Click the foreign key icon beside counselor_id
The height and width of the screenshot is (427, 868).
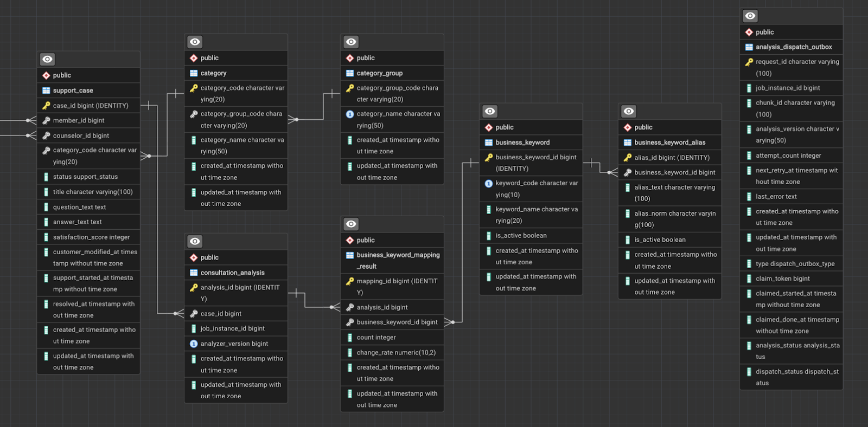point(46,135)
